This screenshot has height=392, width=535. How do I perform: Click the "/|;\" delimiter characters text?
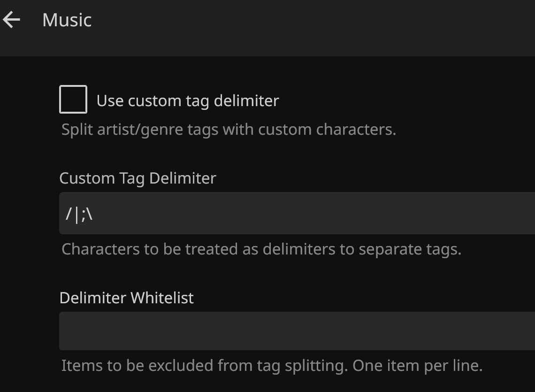tap(79, 214)
